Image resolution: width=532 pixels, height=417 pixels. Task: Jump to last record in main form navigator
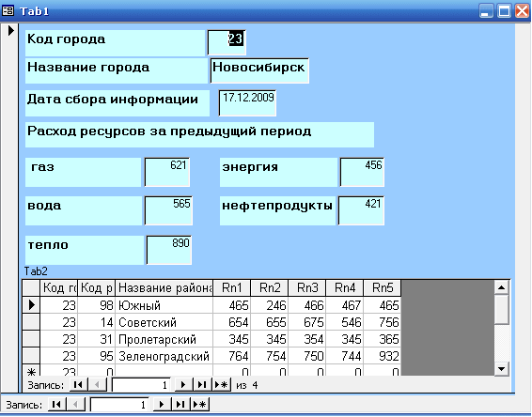click(180, 405)
